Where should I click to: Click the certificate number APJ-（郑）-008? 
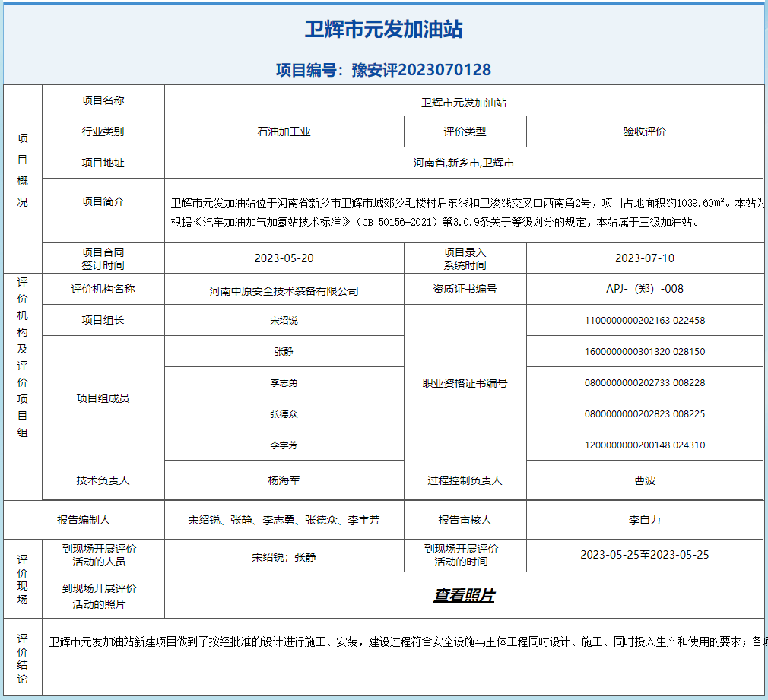tap(645, 289)
